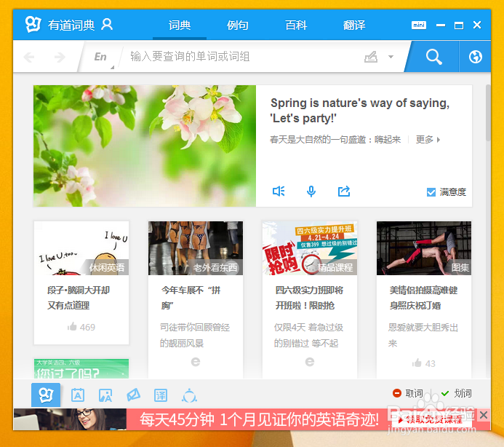Open web search globe icon
Viewport: 504px width, 447px height.
pos(475,57)
